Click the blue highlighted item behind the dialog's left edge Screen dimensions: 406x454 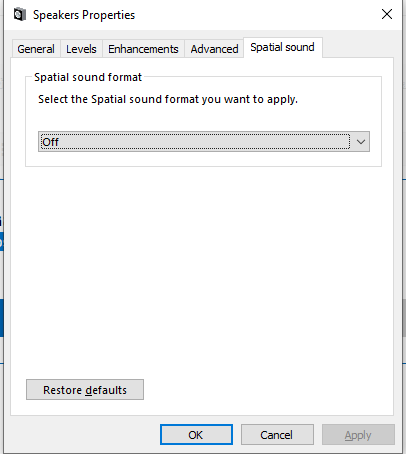point(1,242)
